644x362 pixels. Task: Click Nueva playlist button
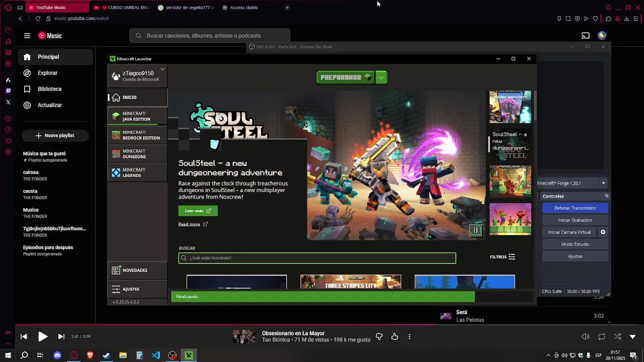(x=55, y=136)
